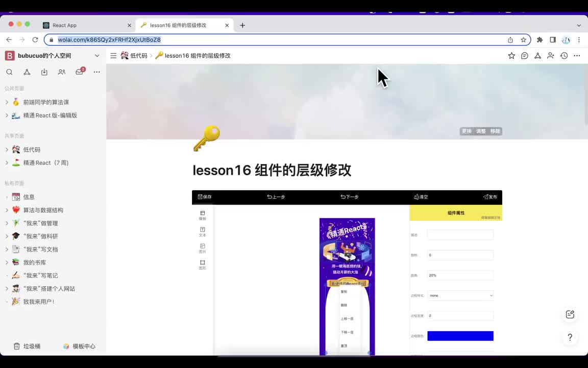588x368 pixels.
Task: Click the browser share icon in address bar
Action: 510,39
